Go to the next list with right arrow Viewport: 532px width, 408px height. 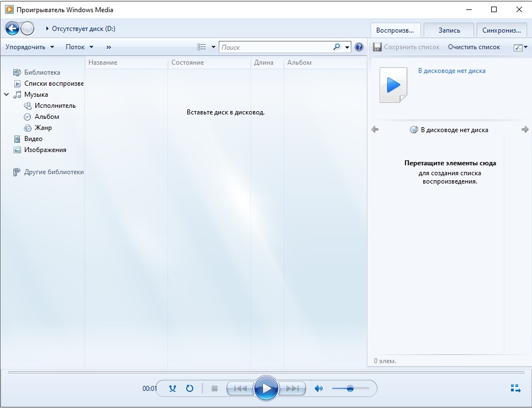click(x=525, y=129)
